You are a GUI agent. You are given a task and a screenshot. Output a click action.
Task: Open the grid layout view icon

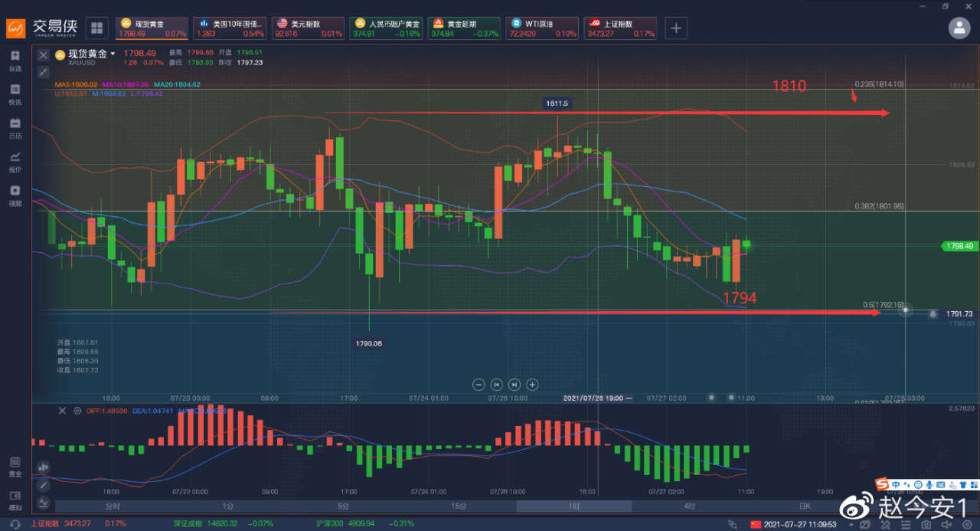tap(96, 28)
